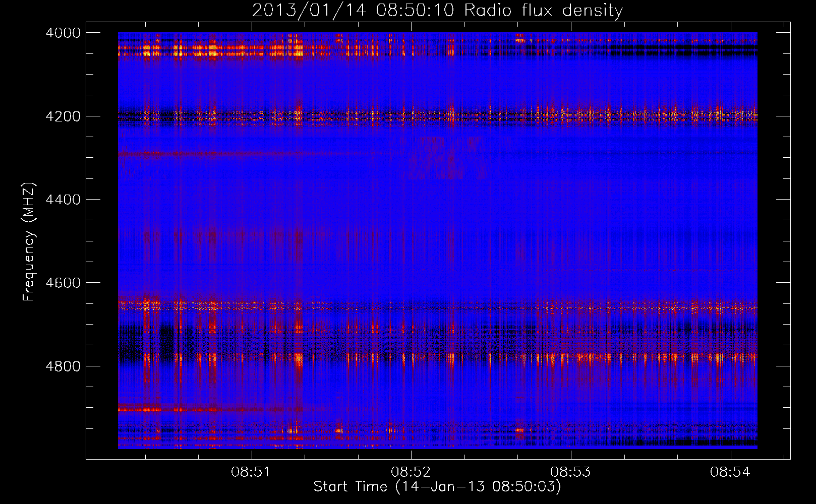Select the 4400 frequency tick label
This screenshot has width=816, height=504.
point(63,200)
